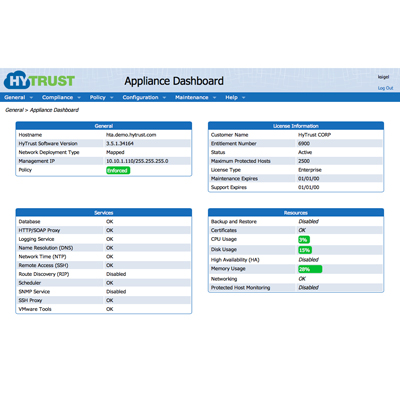Click the VMware Tools service label
This screenshot has height=400, width=400.
tap(35, 309)
